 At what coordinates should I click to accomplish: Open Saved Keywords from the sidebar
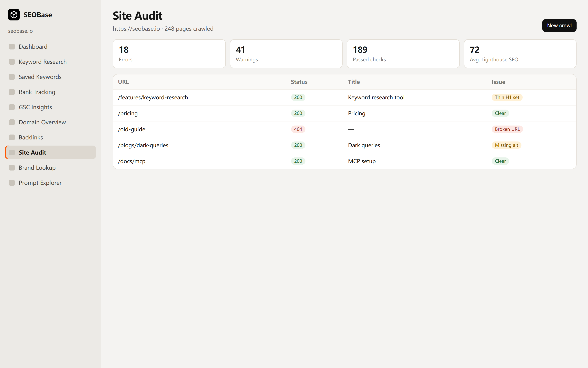click(51, 77)
